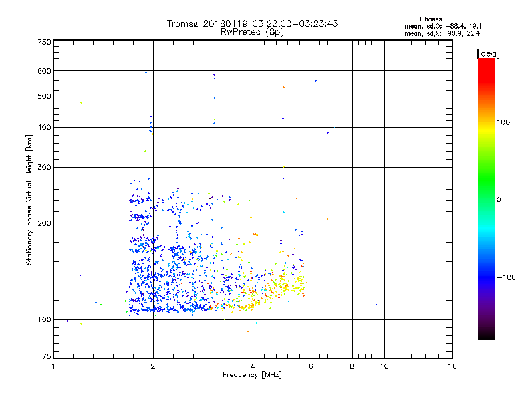Click the y-axis label '300'
This screenshot has height=399, width=532.
[45, 167]
